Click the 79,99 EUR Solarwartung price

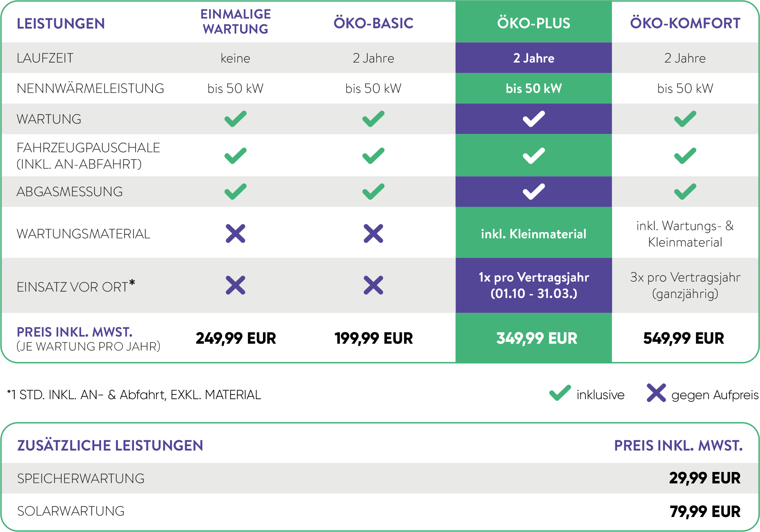705,511
